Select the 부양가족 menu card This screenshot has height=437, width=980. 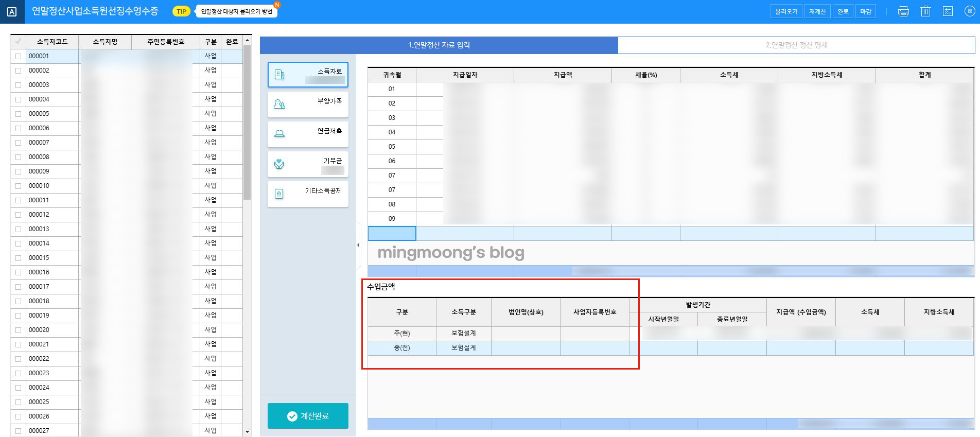308,104
